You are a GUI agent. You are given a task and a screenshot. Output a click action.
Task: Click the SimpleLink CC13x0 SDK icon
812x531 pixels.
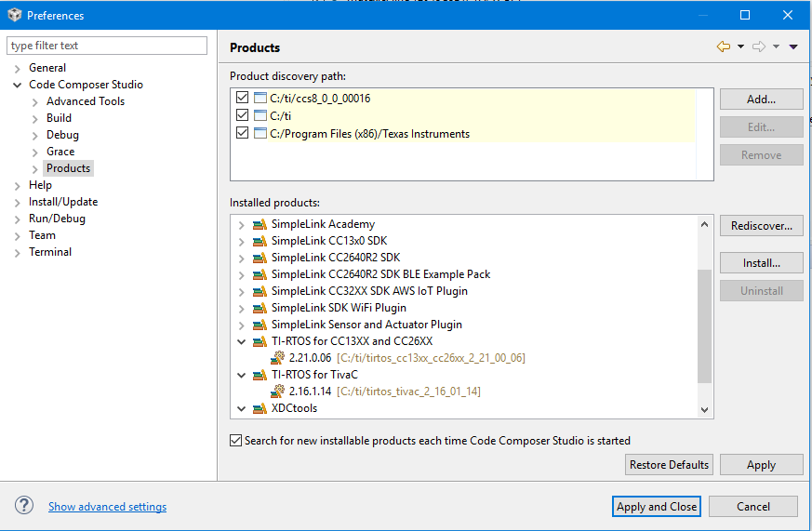(x=259, y=241)
